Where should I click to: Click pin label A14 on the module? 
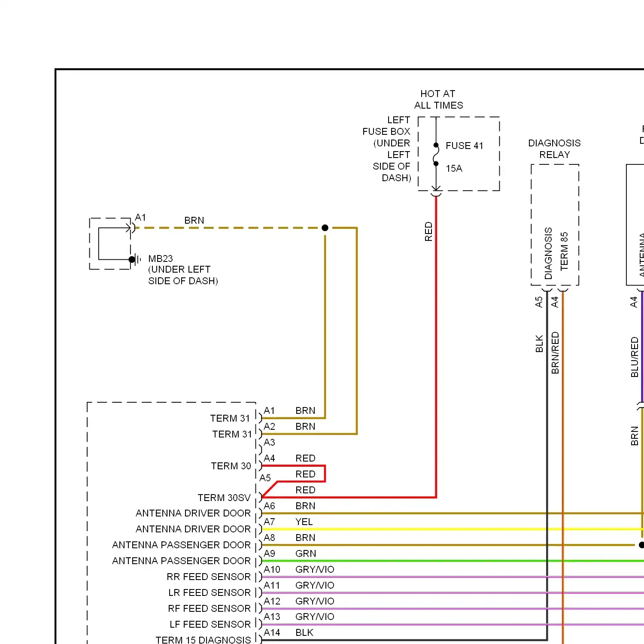click(x=272, y=633)
